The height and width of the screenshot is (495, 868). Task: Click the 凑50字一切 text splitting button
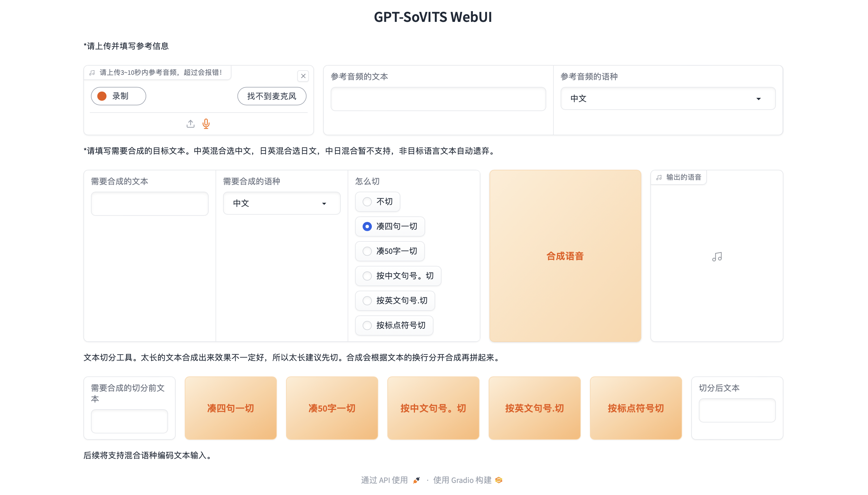coord(332,408)
